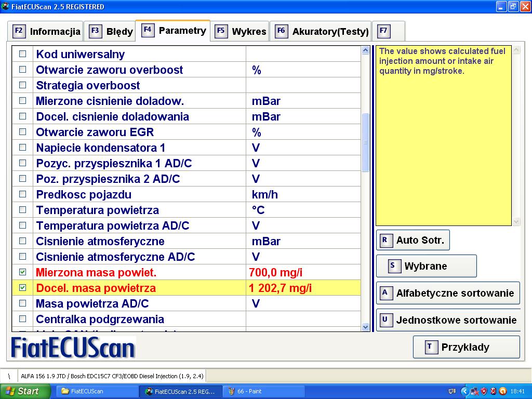
Task: Click the red shield tray icon
Action: 484,391
